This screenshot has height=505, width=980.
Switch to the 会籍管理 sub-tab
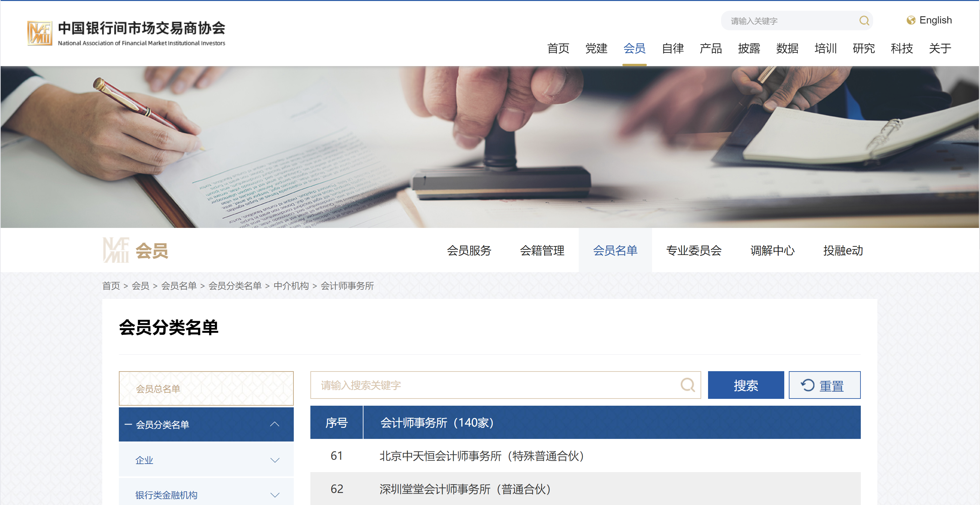pos(542,250)
